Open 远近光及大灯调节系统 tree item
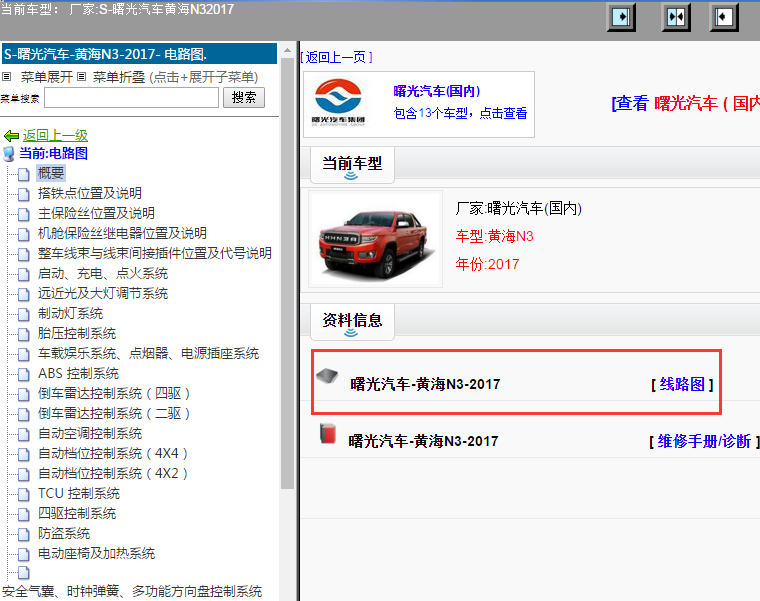The width and height of the screenshot is (760, 601). point(103,294)
